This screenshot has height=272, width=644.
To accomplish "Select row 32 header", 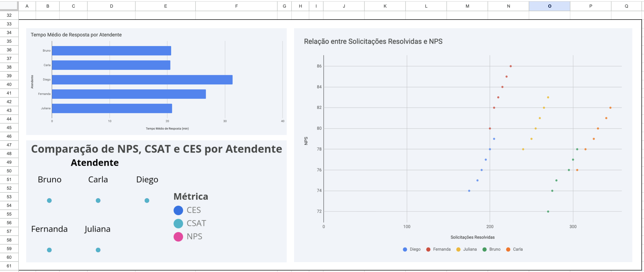I will coord(9,15).
